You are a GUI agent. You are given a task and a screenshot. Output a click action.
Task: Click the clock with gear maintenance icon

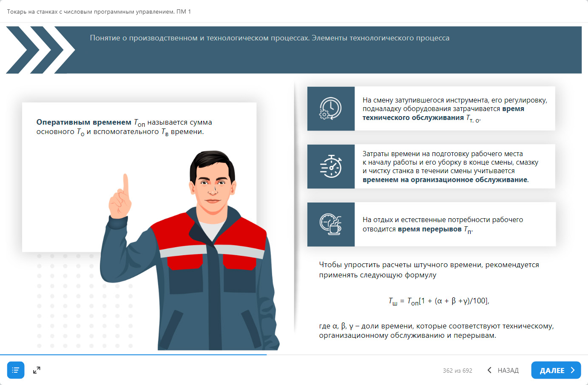click(x=331, y=108)
